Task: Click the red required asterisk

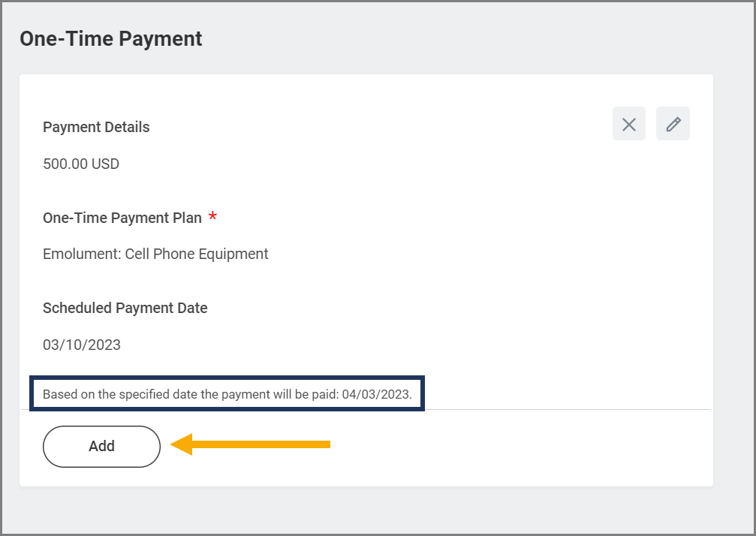Action: [213, 218]
